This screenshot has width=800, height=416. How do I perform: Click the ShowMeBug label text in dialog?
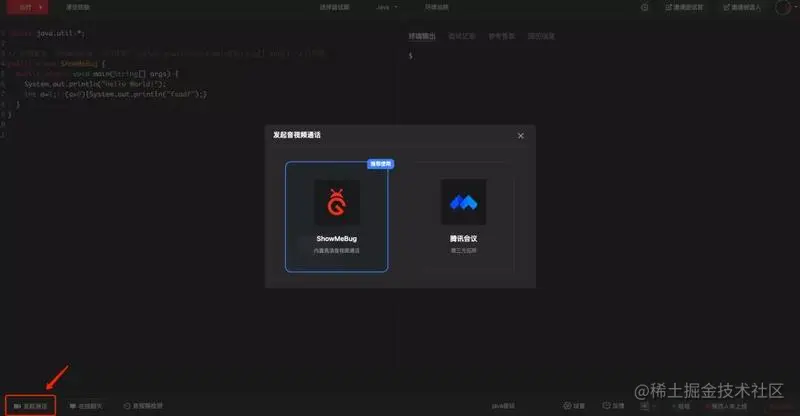(x=337, y=238)
